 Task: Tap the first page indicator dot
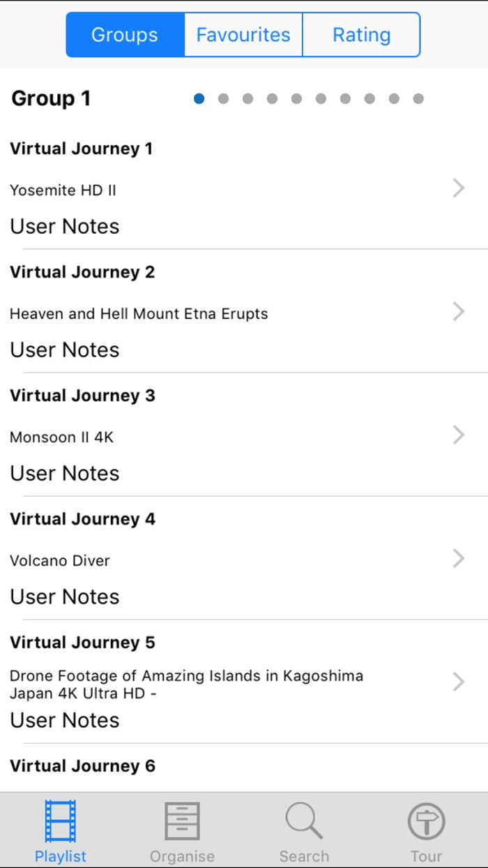[x=199, y=98]
